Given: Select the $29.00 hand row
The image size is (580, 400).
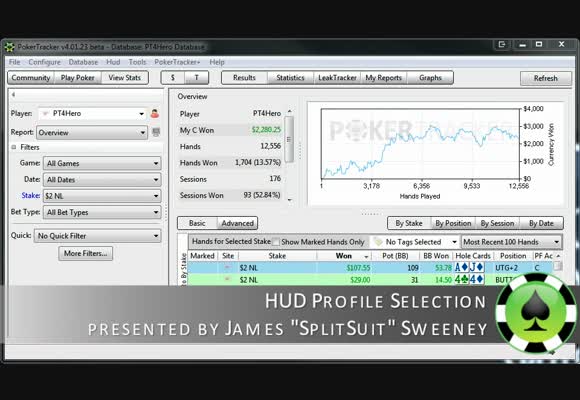Looking at the screenshot, I should pos(370,280).
